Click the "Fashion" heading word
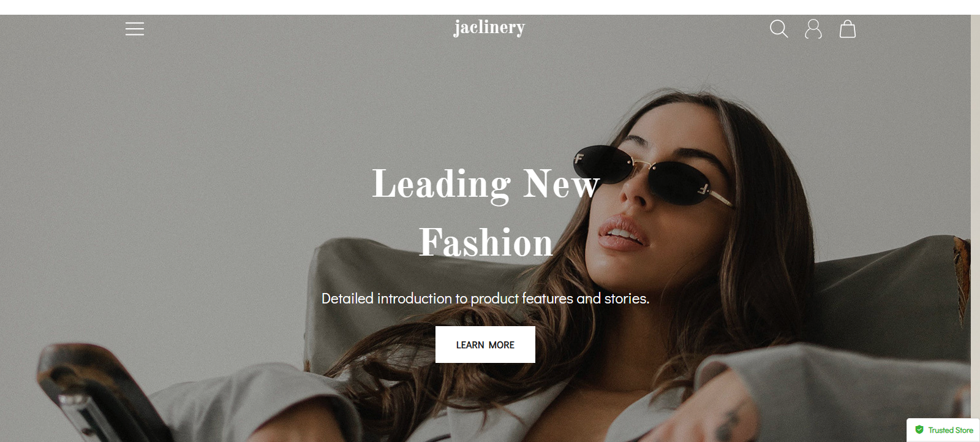Viewport: 980px width, 442px height. 486,242
